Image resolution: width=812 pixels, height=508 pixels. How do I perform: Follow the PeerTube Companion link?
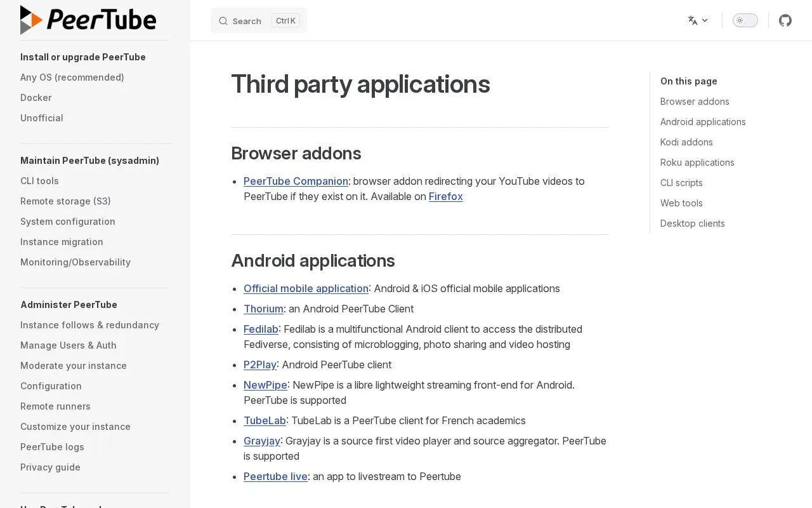coord(296,181)
